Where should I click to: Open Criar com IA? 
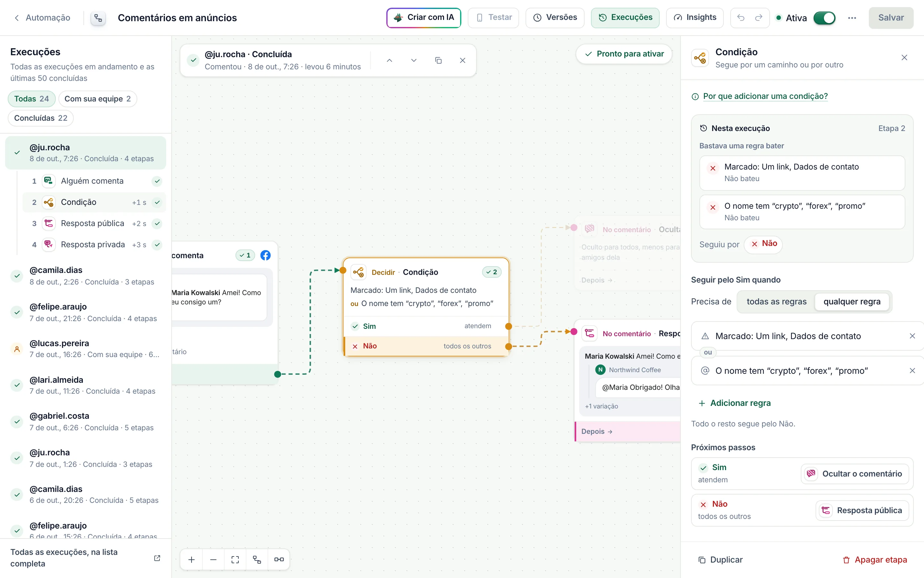(x=424, y=18)
